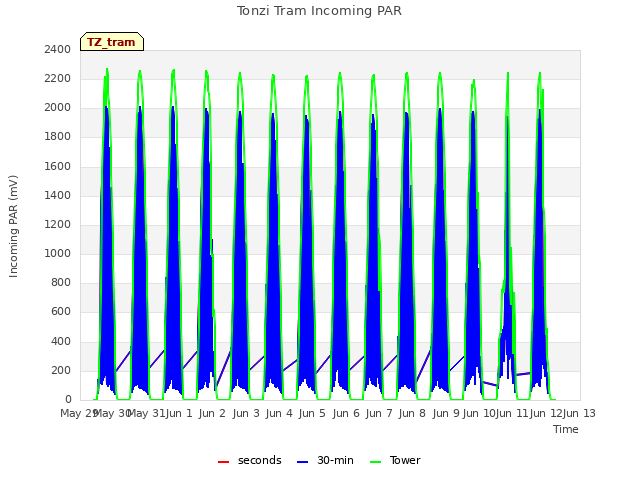The image size is (640, 480).
Task: Click the Jun 7 x-axis date label
Action: click(x=379, y=413)
